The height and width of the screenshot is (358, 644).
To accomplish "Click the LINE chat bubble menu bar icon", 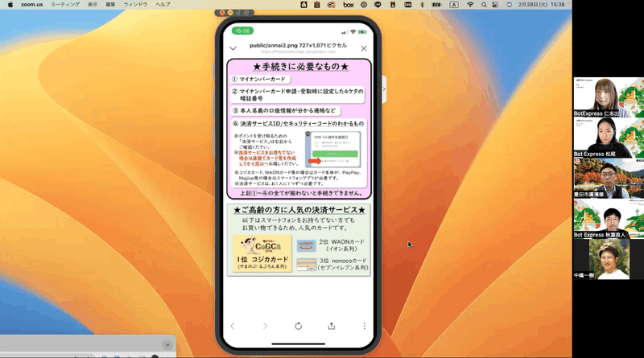I will (x=378, y=5).
